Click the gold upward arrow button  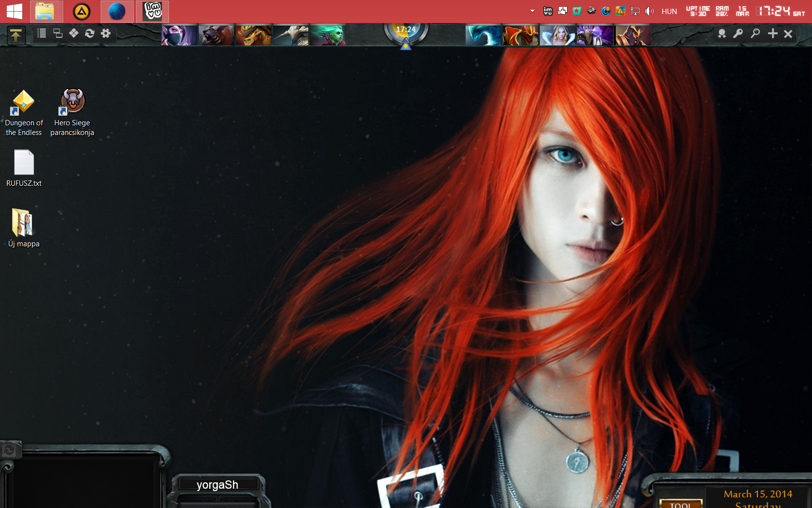tap(15, 35)
